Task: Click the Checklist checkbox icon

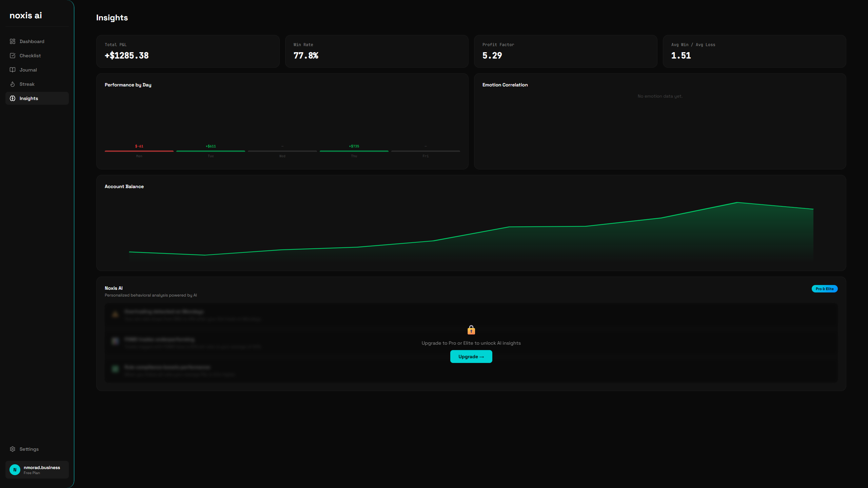Action: [x=13, y=56]
